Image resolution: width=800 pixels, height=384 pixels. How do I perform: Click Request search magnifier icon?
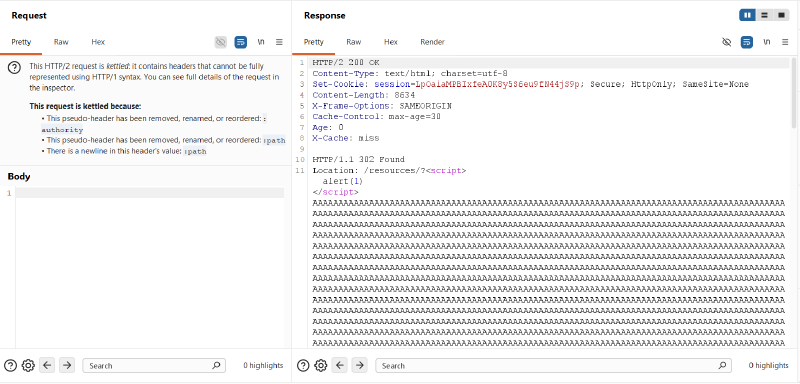tap(216, 365)
